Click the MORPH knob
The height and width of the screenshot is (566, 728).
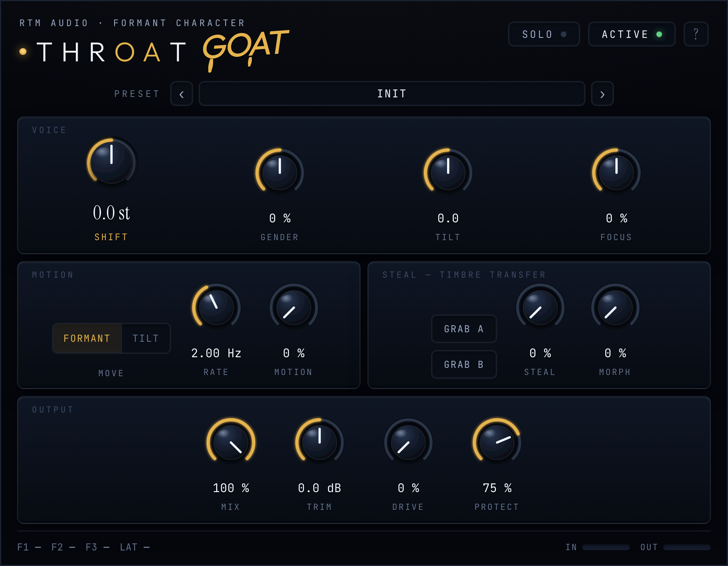point(615,307)
